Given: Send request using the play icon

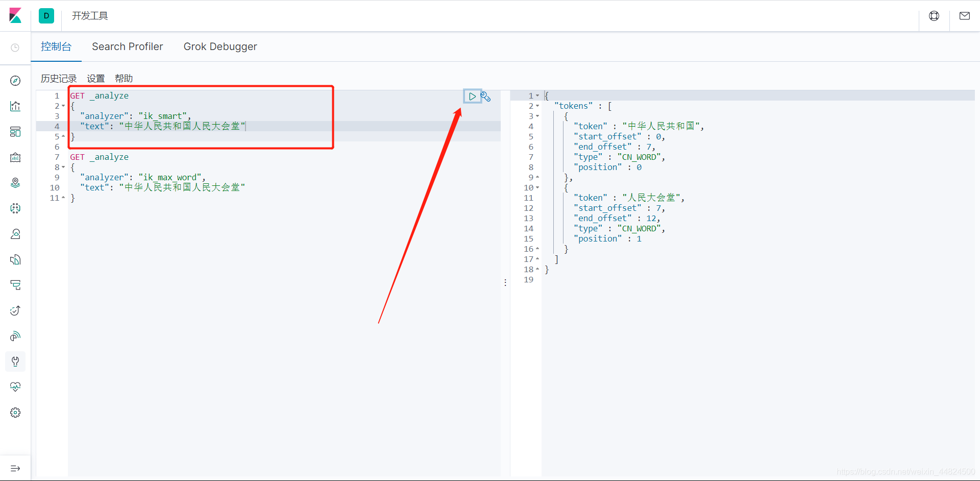Looking at the screenshot, I should coord(472,96).
